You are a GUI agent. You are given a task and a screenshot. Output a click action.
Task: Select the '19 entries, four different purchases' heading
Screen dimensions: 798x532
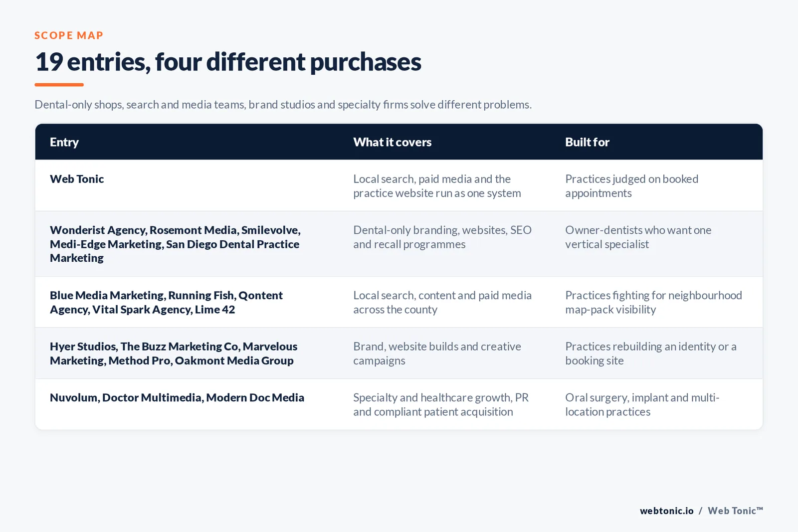pyautogui.click(x=228, y=62)
